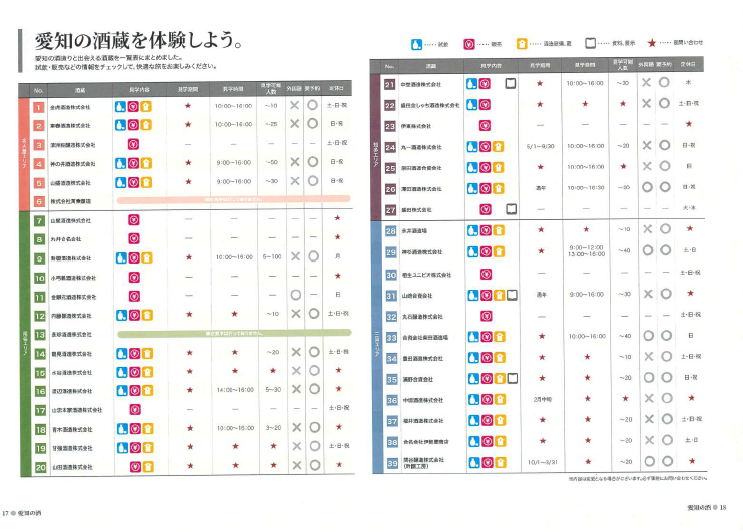Click the '17 愛知の酒' page footer
Screen dimensions: 743x532
pos(22,514)
